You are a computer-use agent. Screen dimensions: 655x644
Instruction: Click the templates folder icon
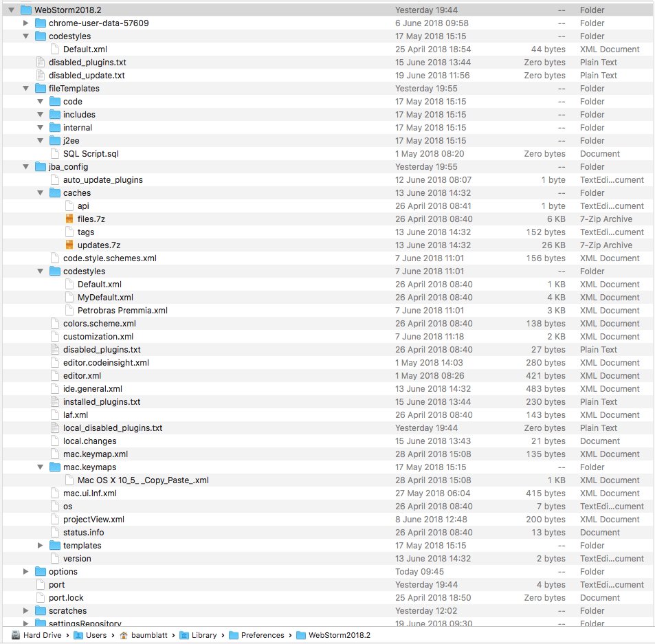tap(55, 545)
